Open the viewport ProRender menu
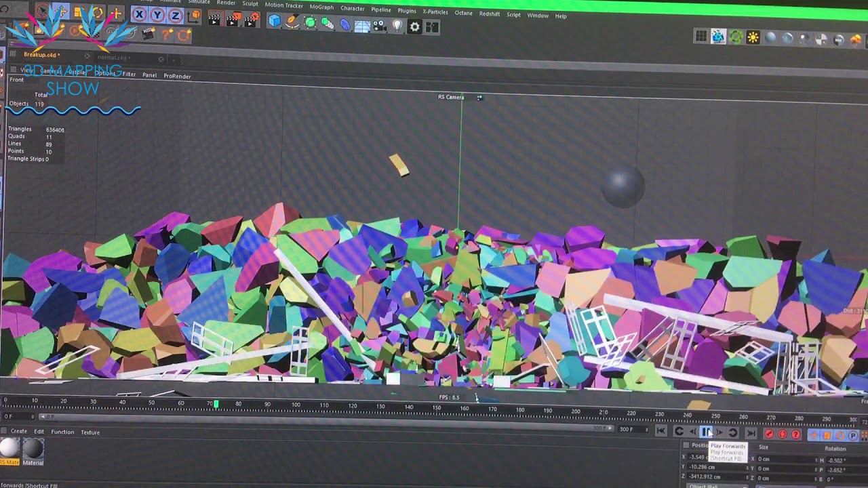 point(177,76)
